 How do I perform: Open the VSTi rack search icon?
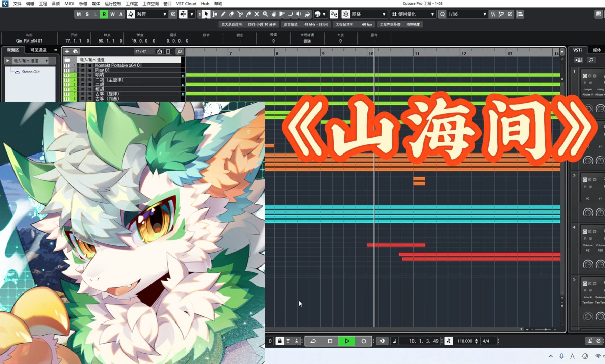tap(591, 60)
